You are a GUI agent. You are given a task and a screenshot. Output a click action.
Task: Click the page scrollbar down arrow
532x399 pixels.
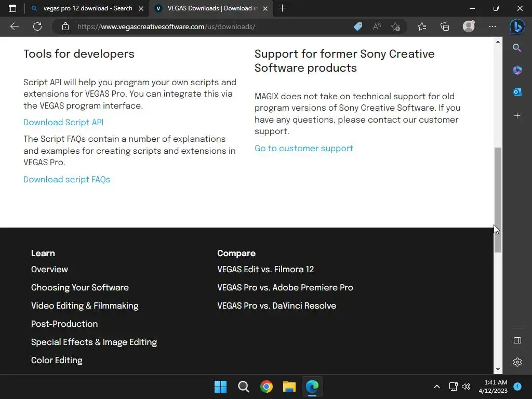pyautogui.click(x=498, y=369)
